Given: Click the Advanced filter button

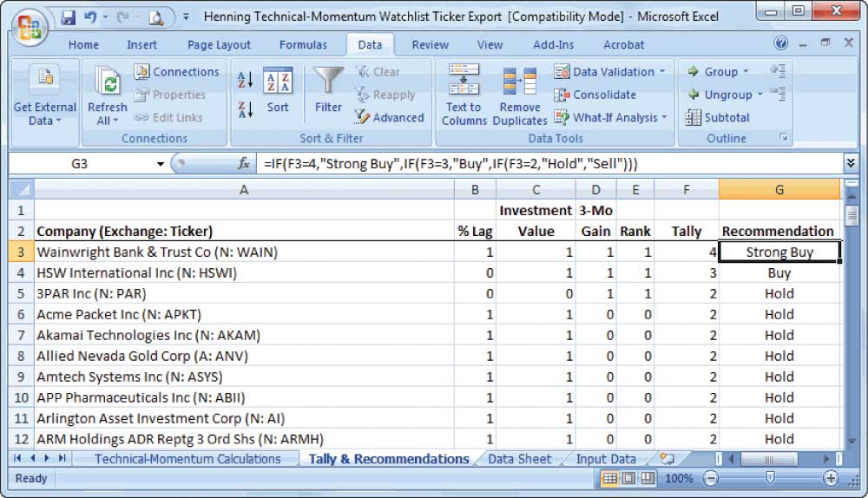Looking at the screenshot, I should (x=389, y=118).
